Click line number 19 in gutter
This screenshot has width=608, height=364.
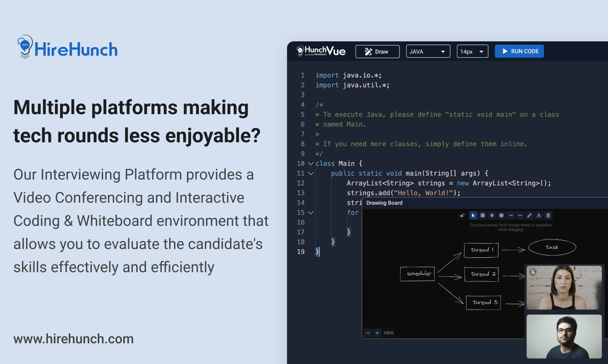point(301,252)
